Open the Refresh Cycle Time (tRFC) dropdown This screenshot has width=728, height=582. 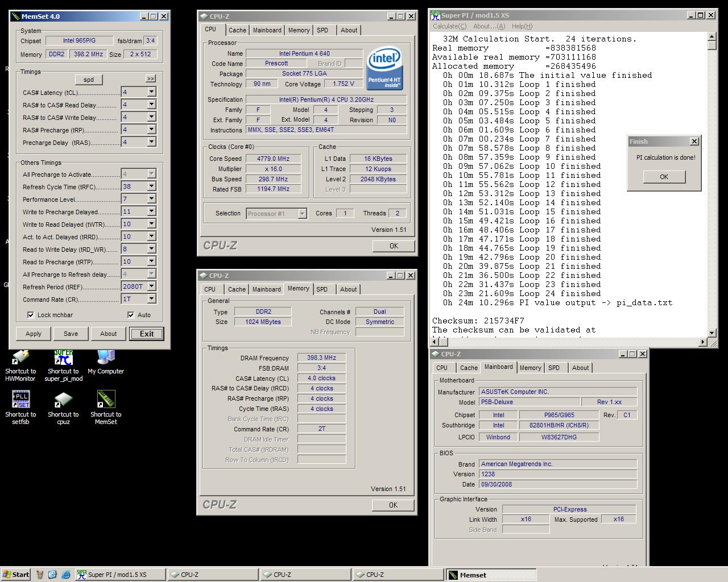tap(151, 186)
